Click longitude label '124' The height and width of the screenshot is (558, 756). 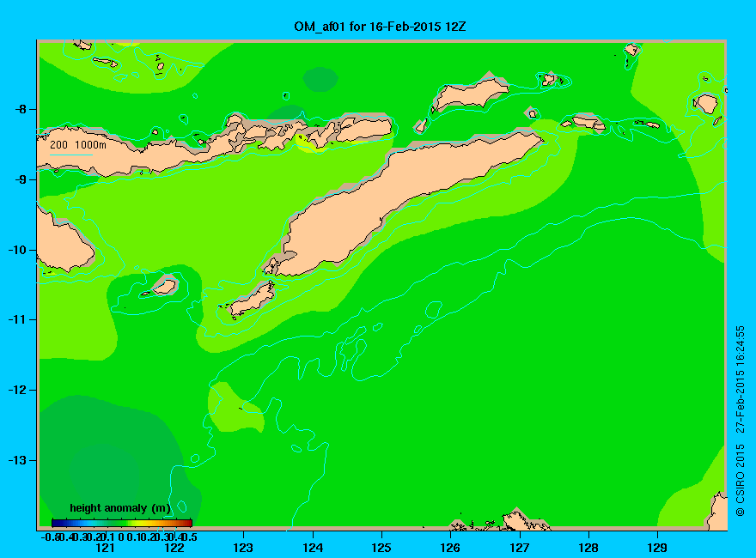click(x=313, y=548)
